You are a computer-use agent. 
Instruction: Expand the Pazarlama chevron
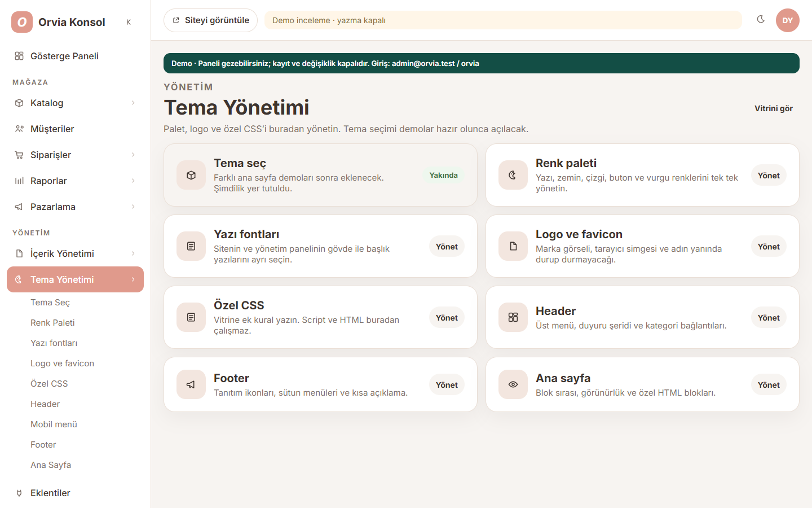[133, 207]
